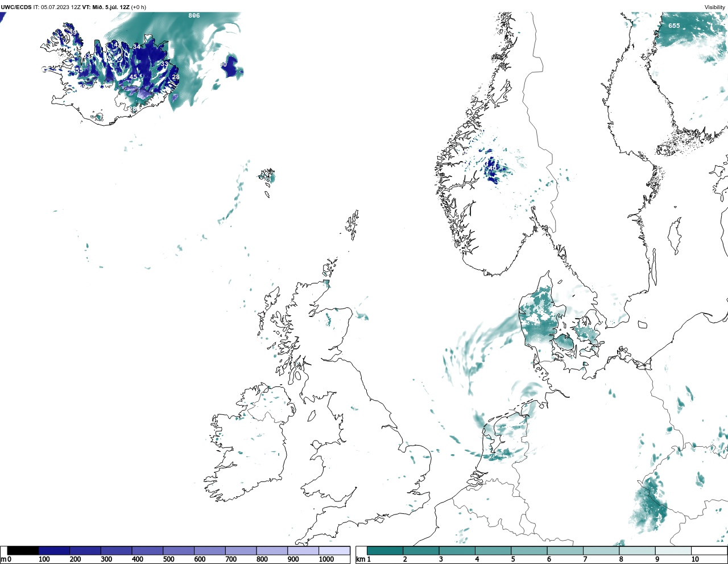Click the 6–7 km legend color segment
The image size is (728, 564).
(565, 550)
